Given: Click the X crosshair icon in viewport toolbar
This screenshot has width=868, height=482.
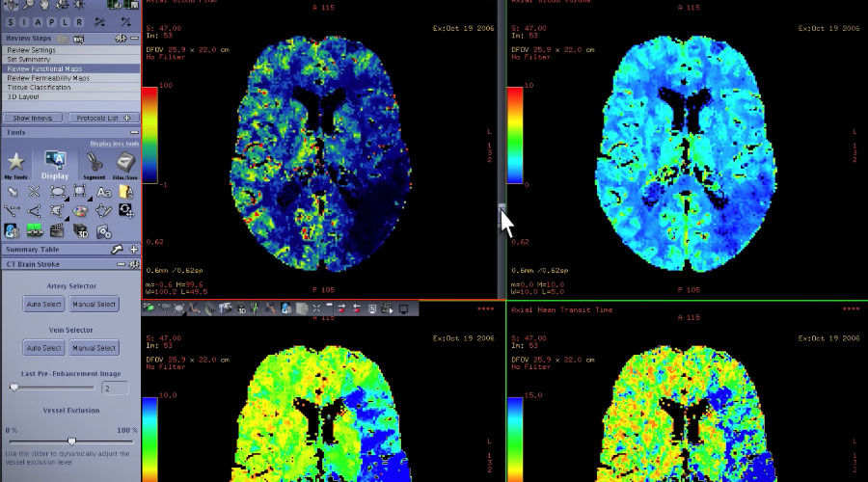Looking at the screenshot, I should pyautogui.click(x=316, y=308).
